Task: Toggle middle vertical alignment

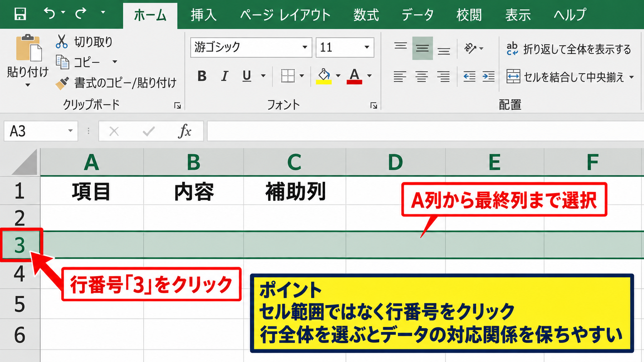Action: [422, 48]
